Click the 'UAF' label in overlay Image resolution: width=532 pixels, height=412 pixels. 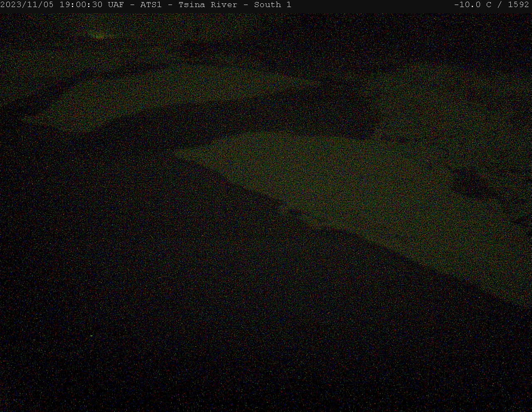click(116, 5)
